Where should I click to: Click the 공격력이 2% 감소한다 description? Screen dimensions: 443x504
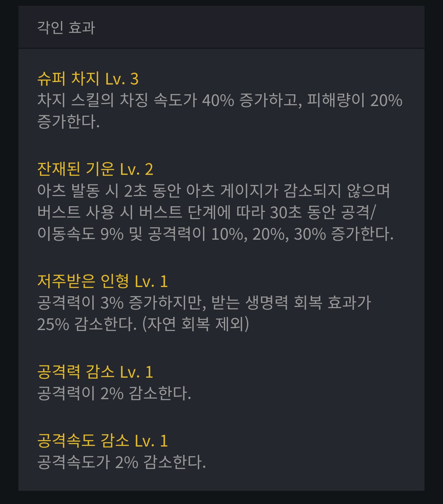tap(114, 393)
